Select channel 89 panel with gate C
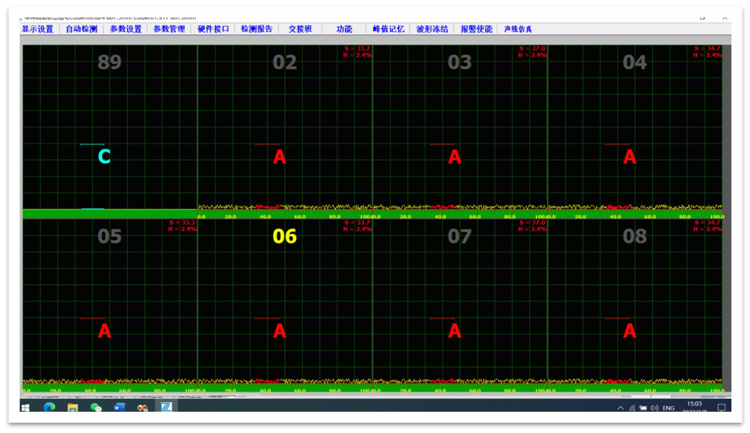750x433 pixels. coord(110,128)
